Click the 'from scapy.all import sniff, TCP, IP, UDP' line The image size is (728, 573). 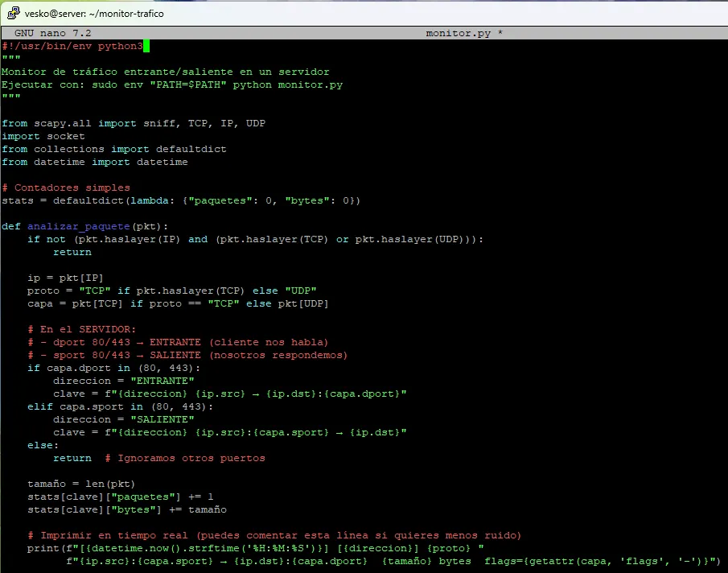134,123
